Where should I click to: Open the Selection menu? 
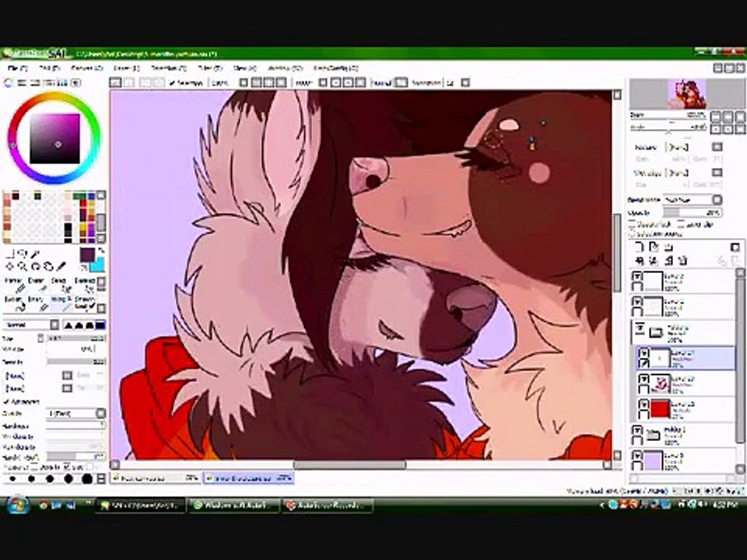point(169,68)
